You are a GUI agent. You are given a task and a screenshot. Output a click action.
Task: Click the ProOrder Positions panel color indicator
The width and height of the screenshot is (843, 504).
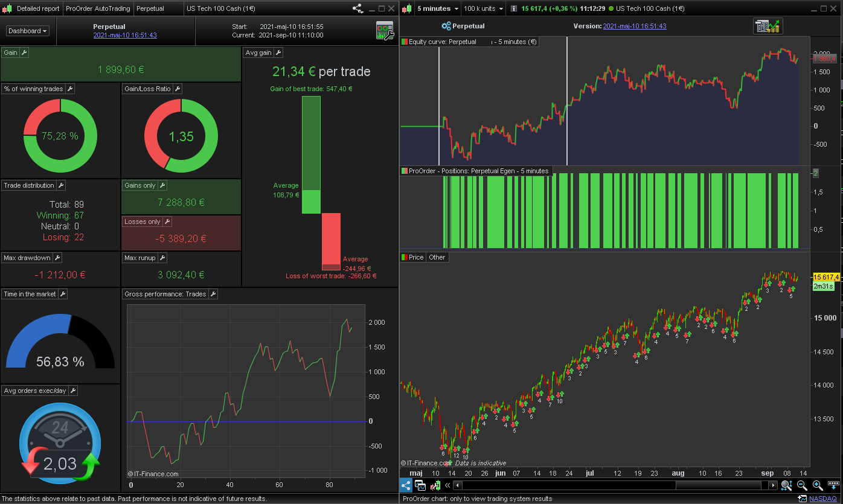[405, 171]
